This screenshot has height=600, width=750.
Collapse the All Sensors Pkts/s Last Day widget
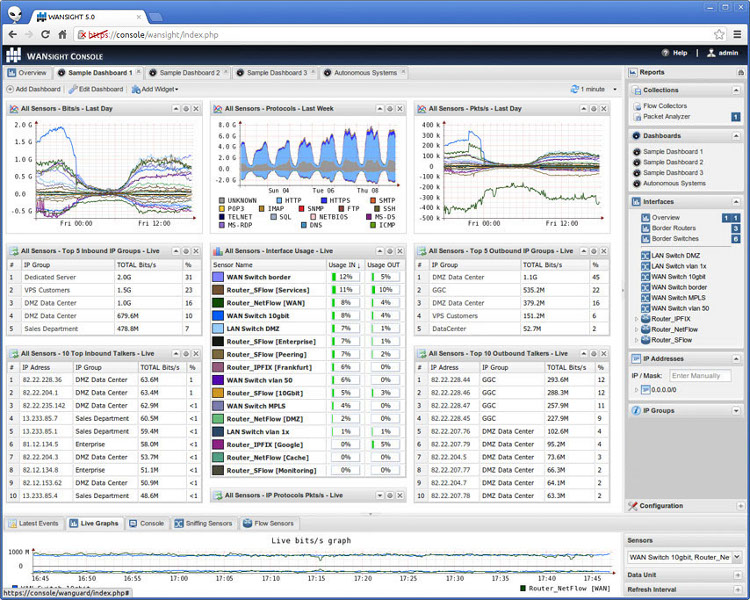(x=584, y=109)
